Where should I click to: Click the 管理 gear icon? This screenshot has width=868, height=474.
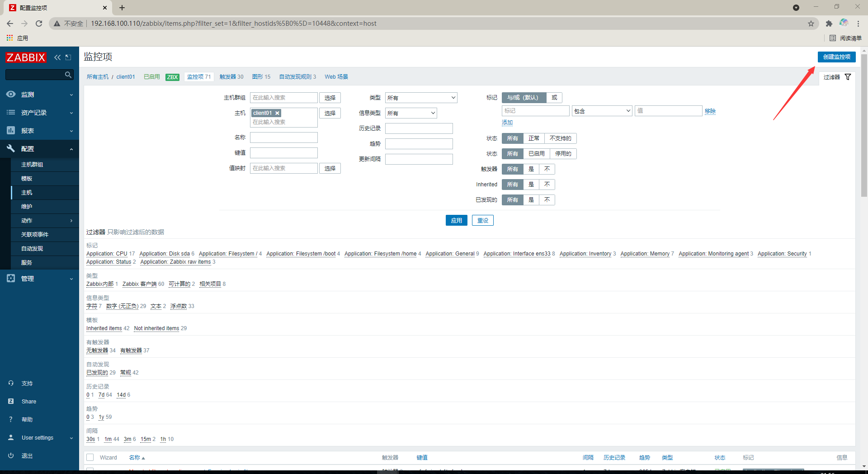pos(11,278)
